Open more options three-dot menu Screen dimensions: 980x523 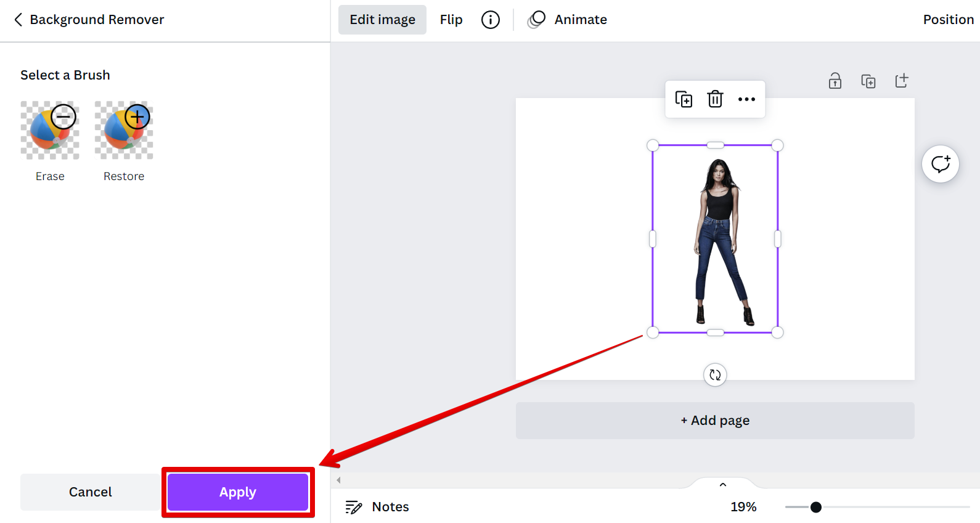(746, 99)
